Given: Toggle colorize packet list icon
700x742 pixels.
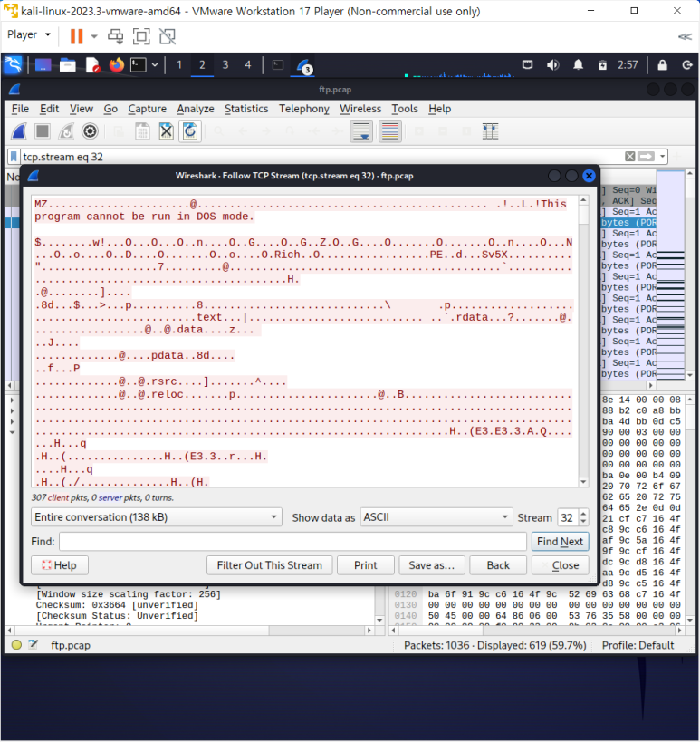Looking at the screenshot, I should [x=390, y=131].
